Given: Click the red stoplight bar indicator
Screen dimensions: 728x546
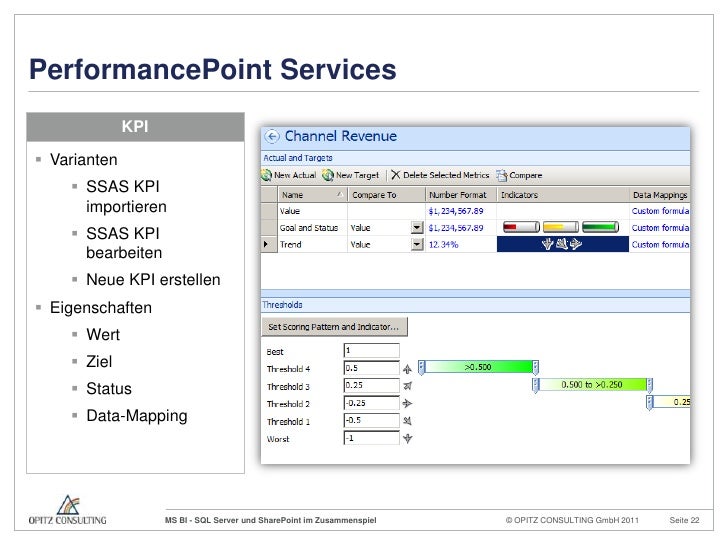Looking at the screenshot, I should pos(521,227).
